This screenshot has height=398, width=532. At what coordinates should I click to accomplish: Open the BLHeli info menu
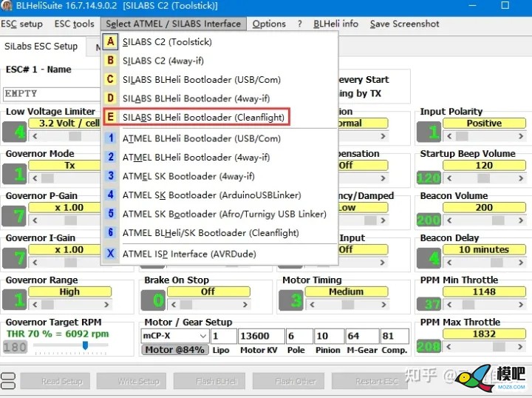[x=336, y=24]
